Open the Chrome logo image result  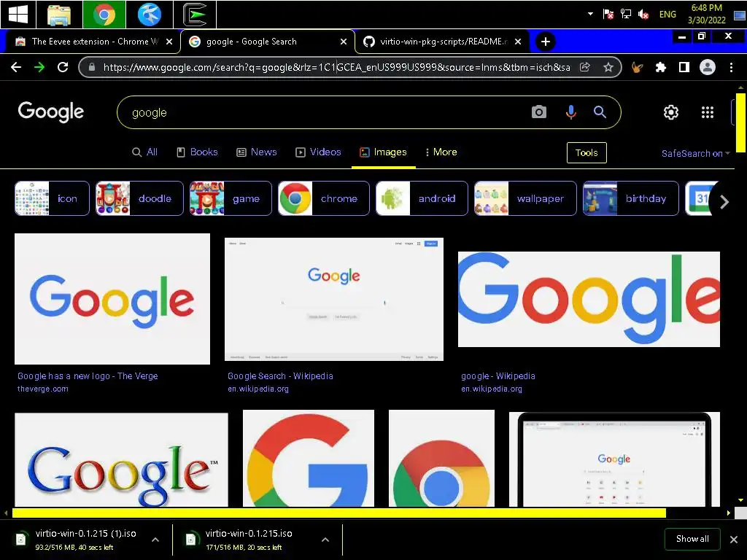coord(441,458)
